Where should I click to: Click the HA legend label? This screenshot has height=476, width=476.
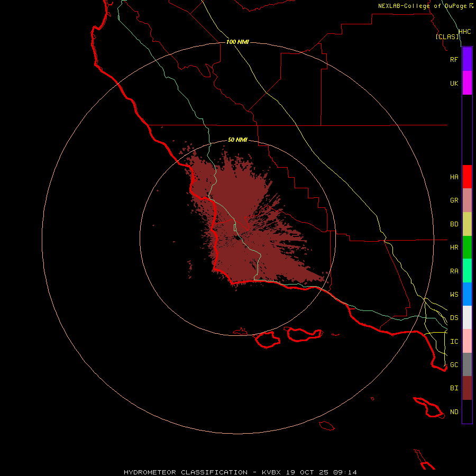click(454, 177)
